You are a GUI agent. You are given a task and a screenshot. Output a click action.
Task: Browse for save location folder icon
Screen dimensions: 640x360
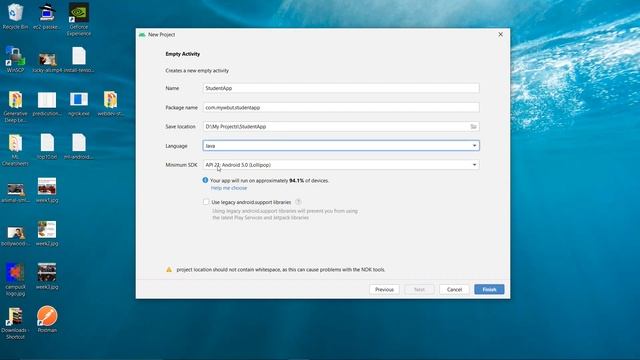tap(473, 127)
